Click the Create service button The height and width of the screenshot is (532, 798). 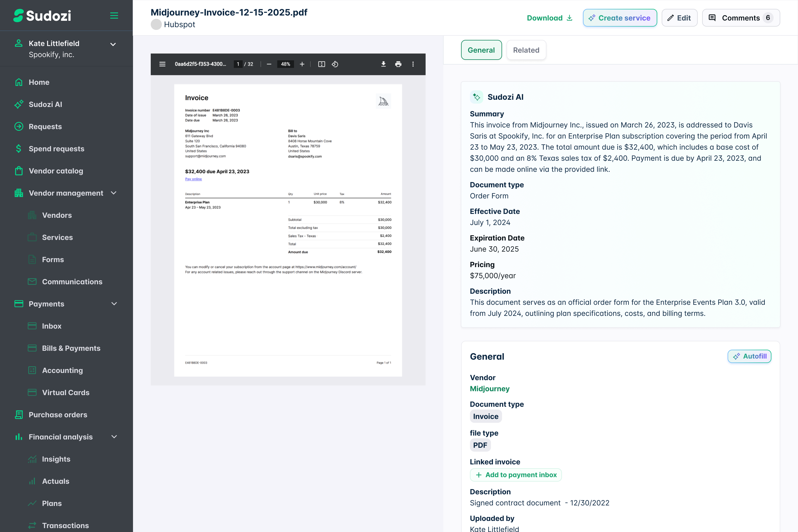[x=620, y=18]
